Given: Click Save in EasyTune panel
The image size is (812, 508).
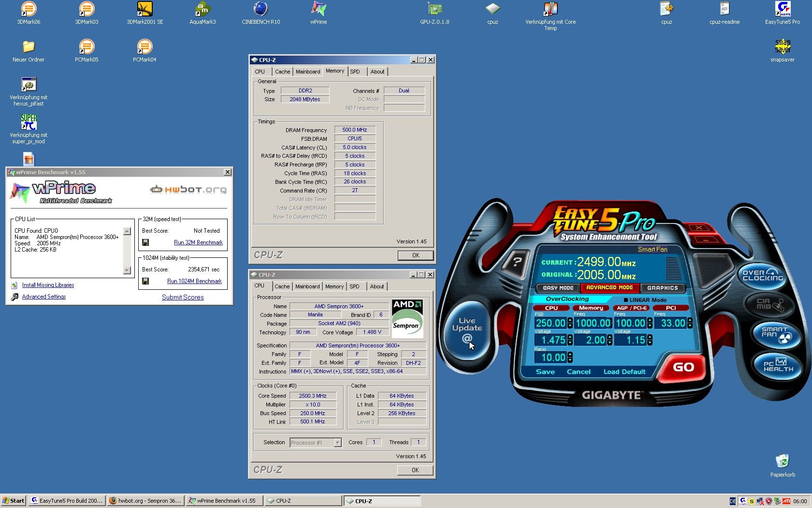Looking at the screenshot, I should pyautogui.click(x=545, y=372).
